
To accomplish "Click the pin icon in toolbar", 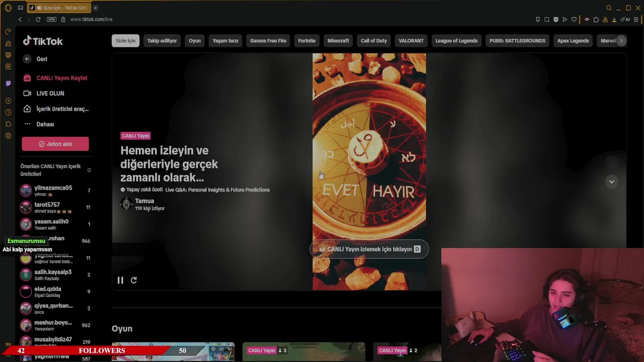I will pos(538,20).
